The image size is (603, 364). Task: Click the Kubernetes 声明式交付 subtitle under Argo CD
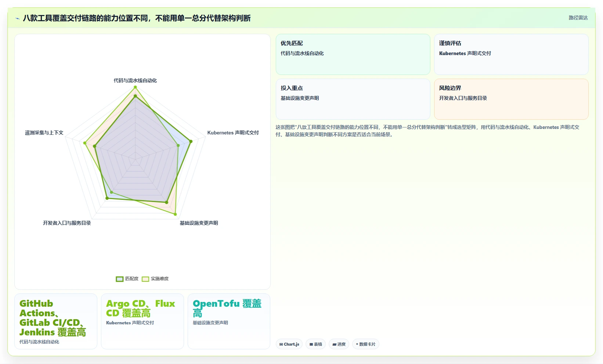130,323
